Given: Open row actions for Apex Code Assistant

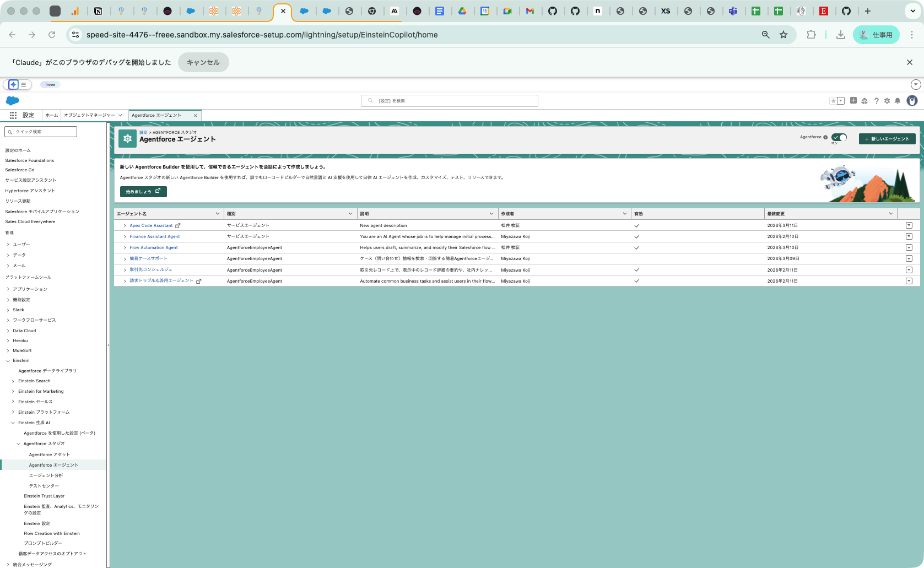Looking at the screenshot, I should (909, 225).
